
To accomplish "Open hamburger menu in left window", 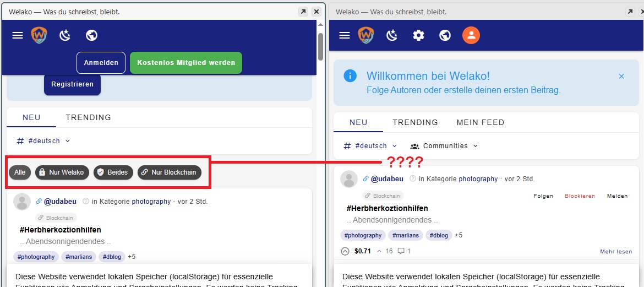I will click(17, 35).
